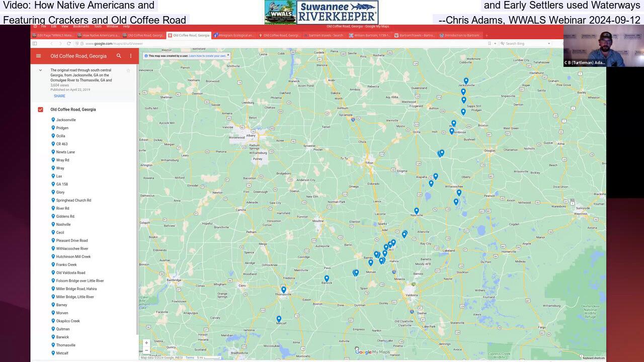The width and height of the screenshot is (644, 362).
Task: Collapse the map description chevron
Action: click(40, 70)
